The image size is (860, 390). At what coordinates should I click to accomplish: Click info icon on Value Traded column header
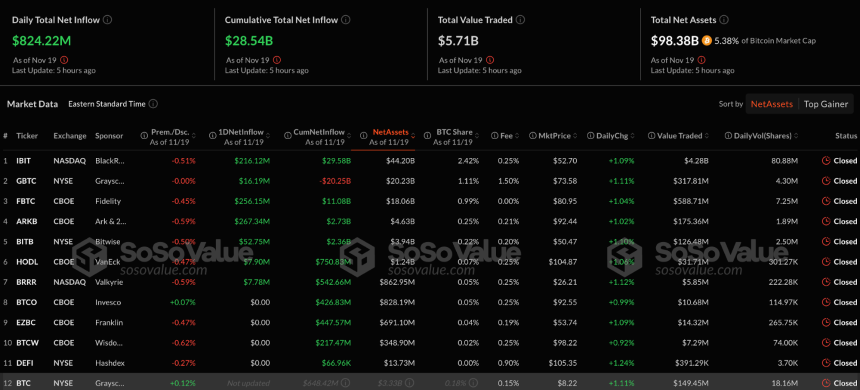pyautogui.click(x=651, y=135)
